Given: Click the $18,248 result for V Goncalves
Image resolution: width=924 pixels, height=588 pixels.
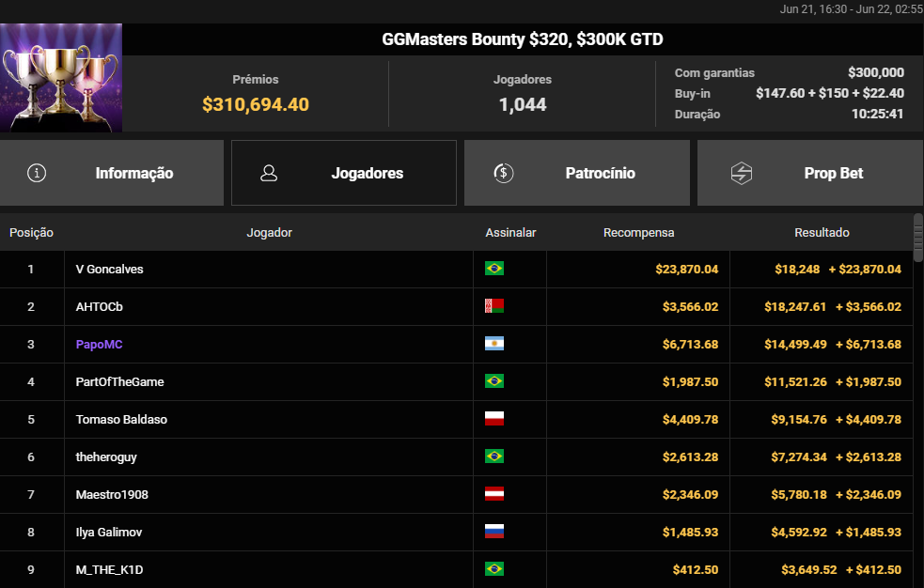Looking at the screenshot, I should tap(797, 269).
